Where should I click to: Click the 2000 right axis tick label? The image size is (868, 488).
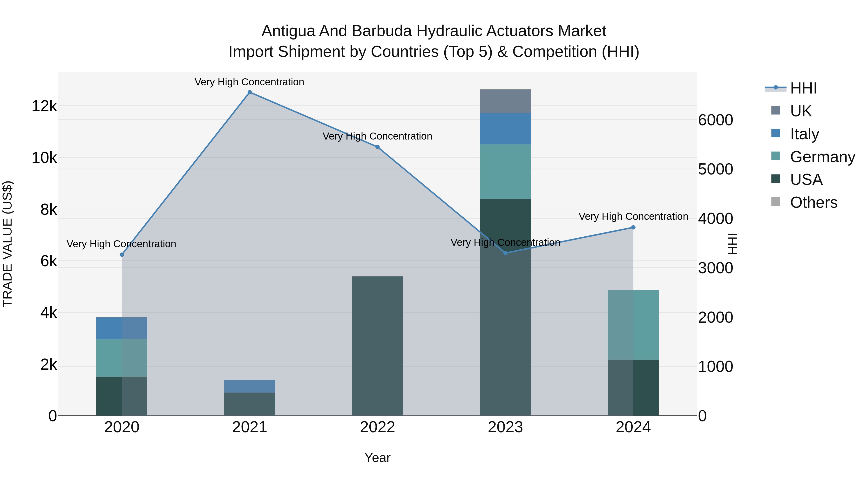click(x=716, y=318)
